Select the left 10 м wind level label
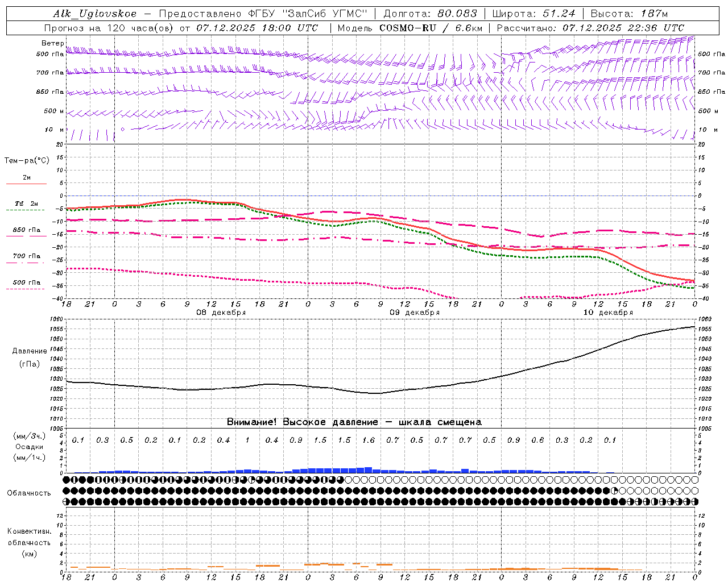Image resolution: width=728 pixels, height=582 pixels. tap(54, 130)
